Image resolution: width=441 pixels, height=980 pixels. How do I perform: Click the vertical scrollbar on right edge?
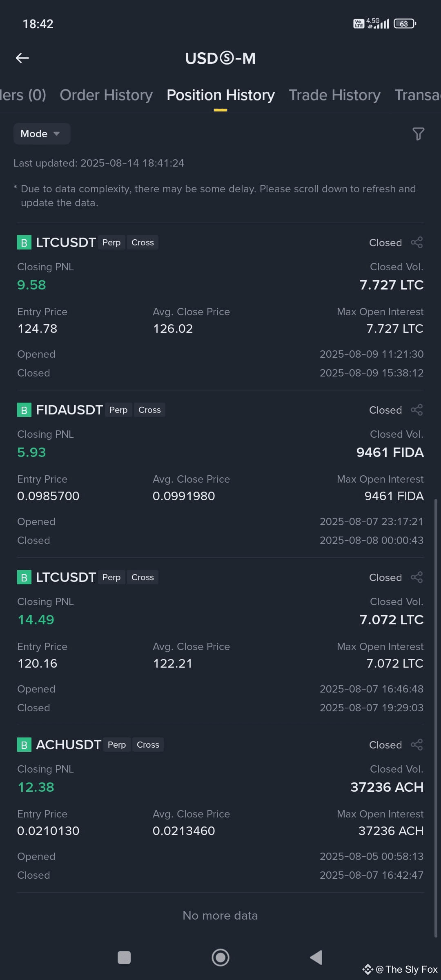click(x=436, y=718)
